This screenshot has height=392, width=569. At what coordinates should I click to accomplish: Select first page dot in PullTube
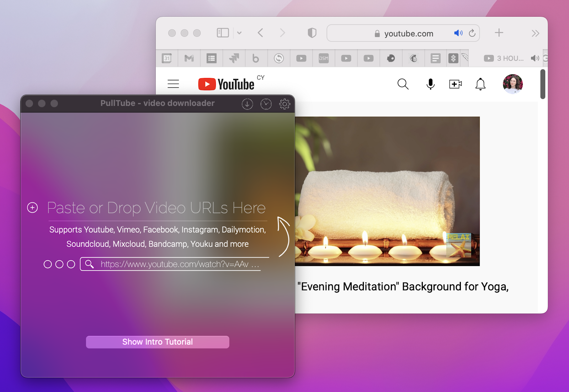pyautogui.click(x=48, y=264)
